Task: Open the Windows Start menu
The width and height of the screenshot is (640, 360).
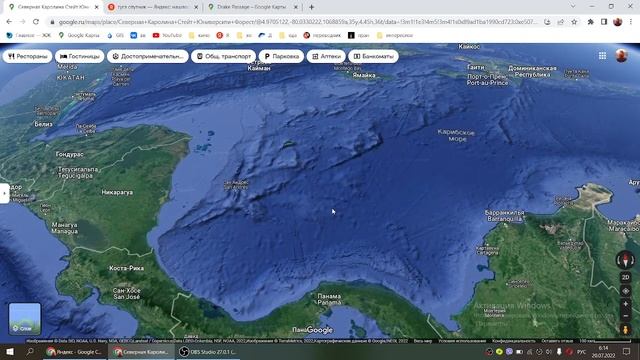Action: (x=10, y=352)
